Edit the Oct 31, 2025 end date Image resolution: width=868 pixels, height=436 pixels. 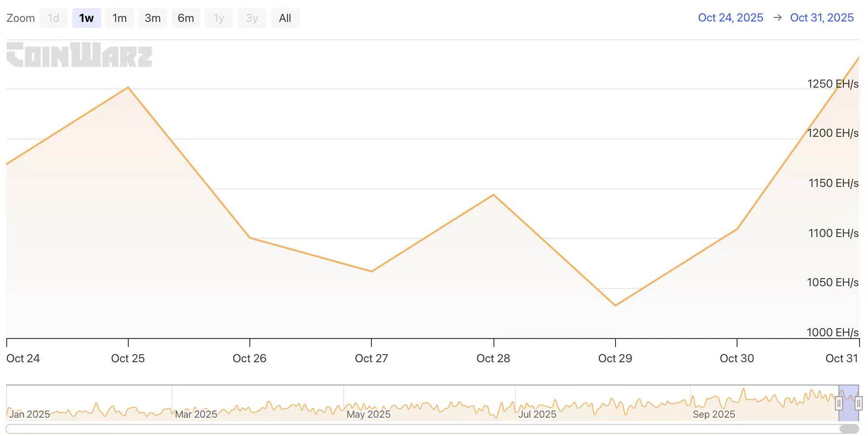coord(822,17)
